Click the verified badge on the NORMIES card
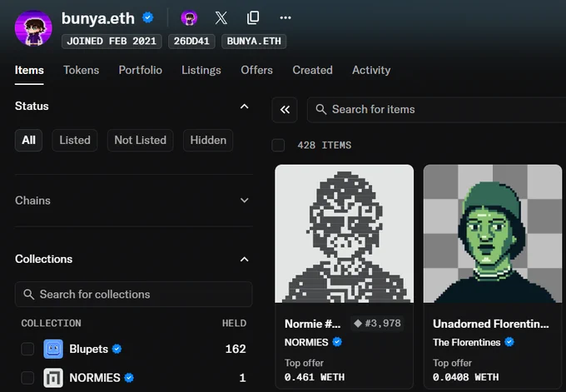 (337, 342)
